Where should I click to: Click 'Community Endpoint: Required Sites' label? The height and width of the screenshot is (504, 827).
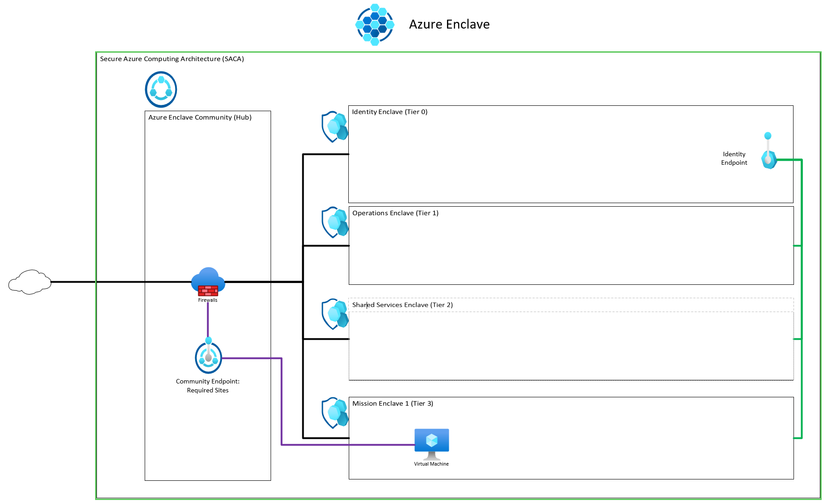208,386
